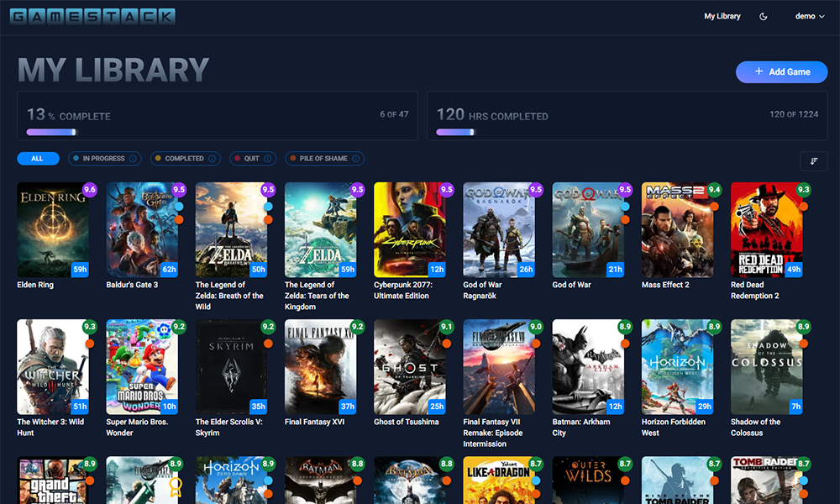
Task: Click the Batman: Arkham City 12h badge
Action: (615, 407)
